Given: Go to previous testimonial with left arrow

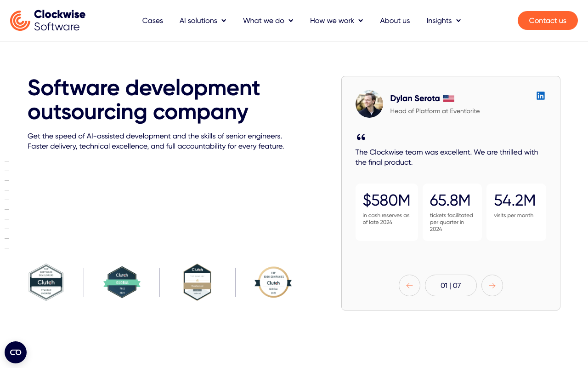Looking at the screenshot, I should tap(409, 286).
